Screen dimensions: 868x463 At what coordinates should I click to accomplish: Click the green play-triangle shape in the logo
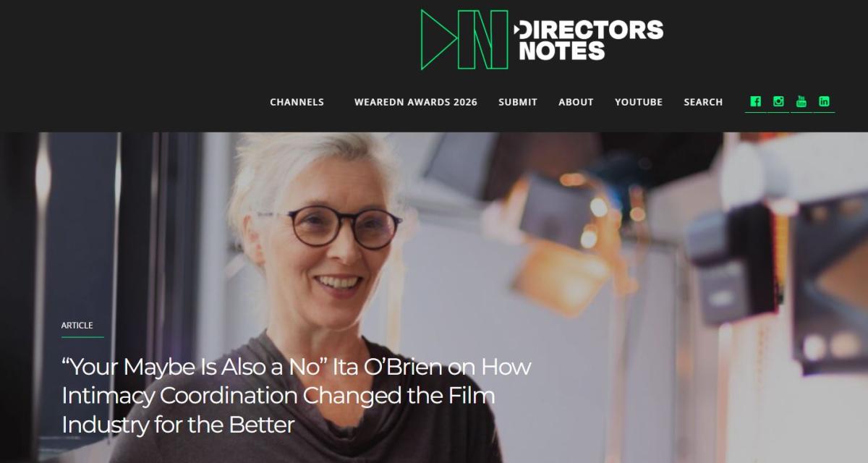click(x=439, y=39)
